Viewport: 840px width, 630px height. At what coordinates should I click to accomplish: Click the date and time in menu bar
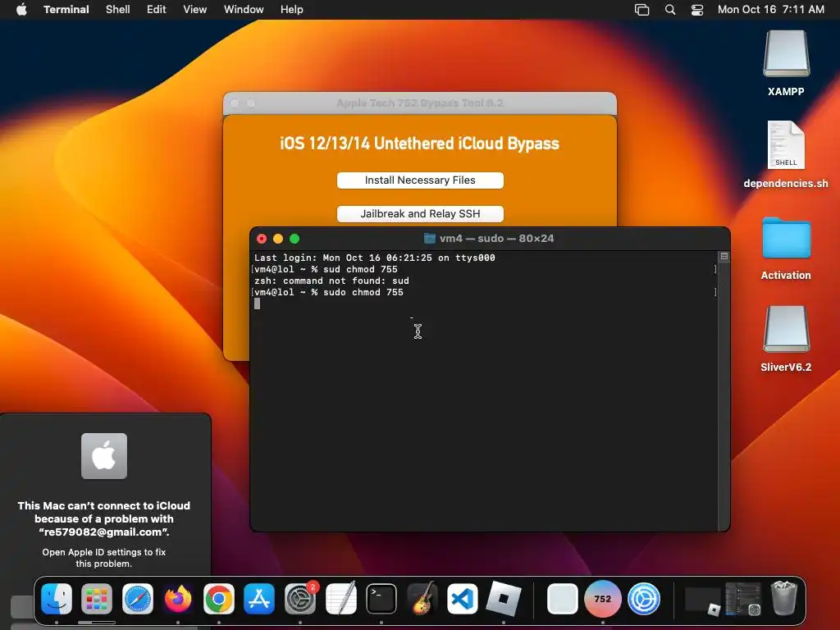pos(771,10)
